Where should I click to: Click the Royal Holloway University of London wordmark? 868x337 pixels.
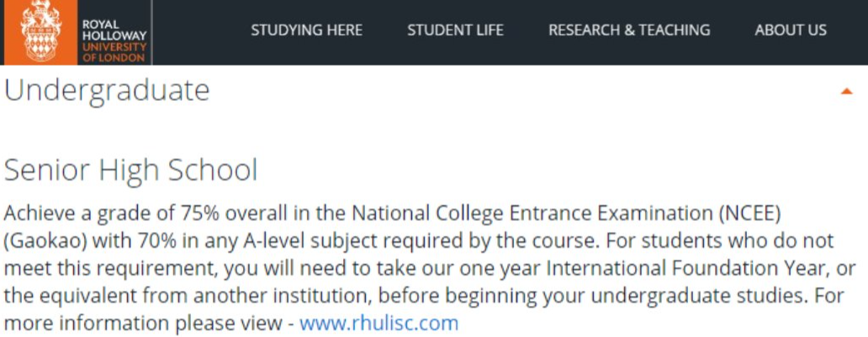pos(114,41)
